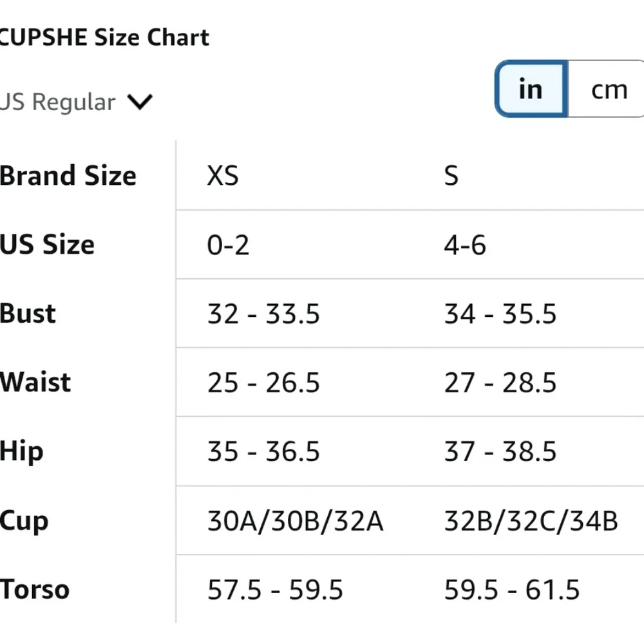Switch units to centimeters

pos(608,90)
